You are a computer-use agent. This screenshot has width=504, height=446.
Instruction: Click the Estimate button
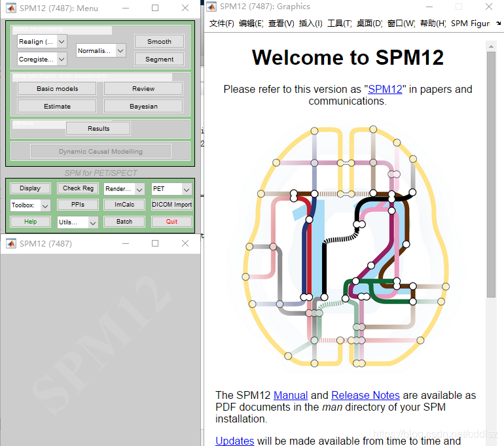pyautogui.click(x=57, y=107)
